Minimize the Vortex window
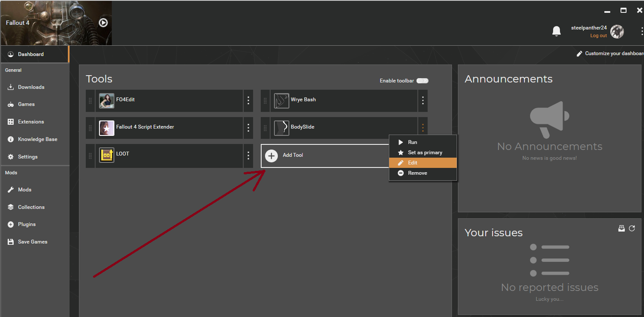 pyautogui.click(x=607, y=12)
